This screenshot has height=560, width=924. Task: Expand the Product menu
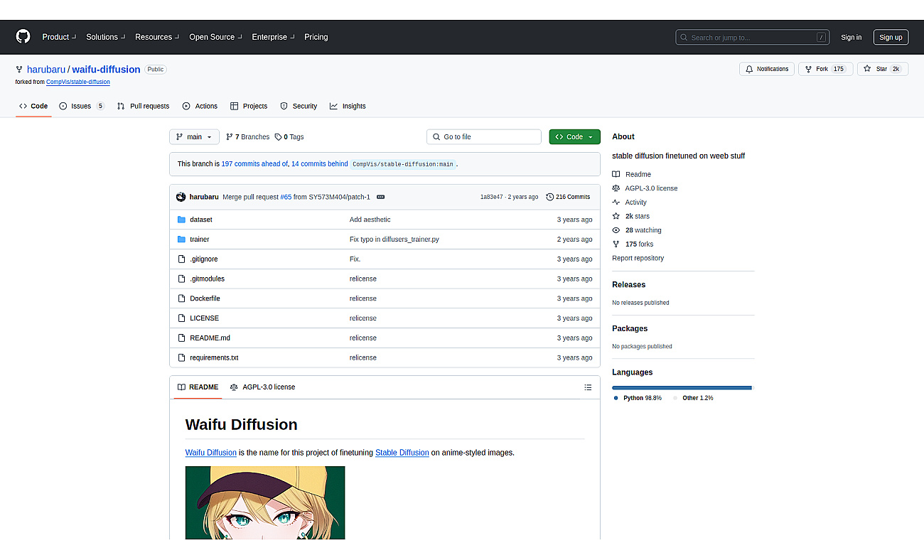point(58,37)
